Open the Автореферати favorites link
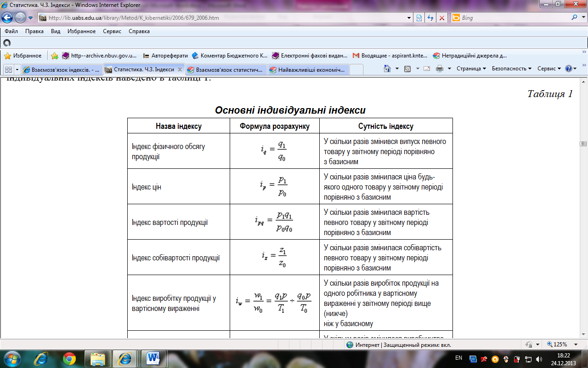The height and width of the screenshot is (368, 588). click(x=165, y=56)
